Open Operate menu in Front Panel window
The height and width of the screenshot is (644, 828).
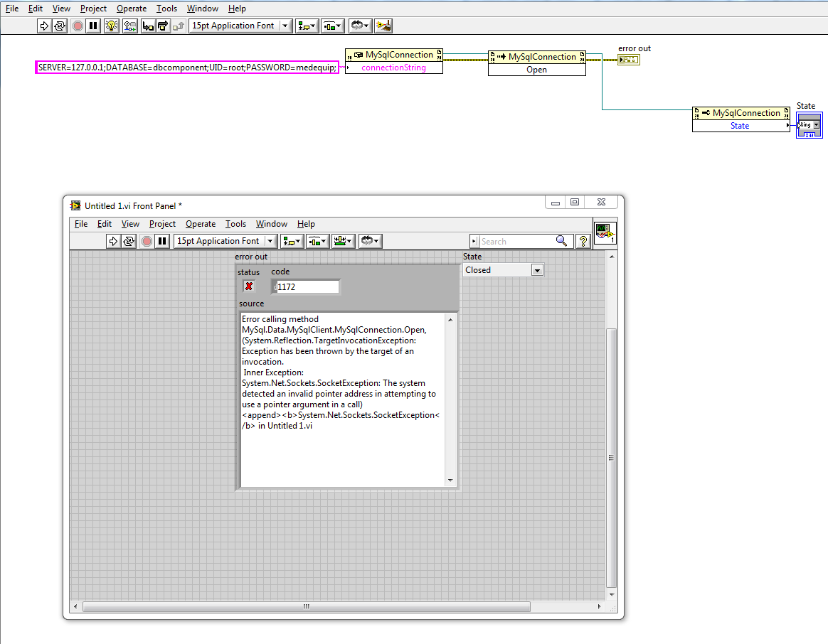tap(200, 224)
